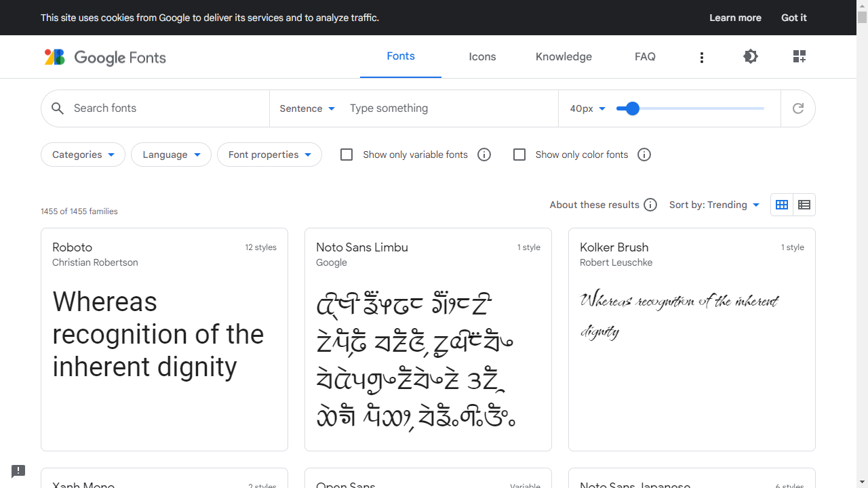This screenshot has height=488, width=868.
Task: Enable Show only color fonts
Action: (519, 155)
